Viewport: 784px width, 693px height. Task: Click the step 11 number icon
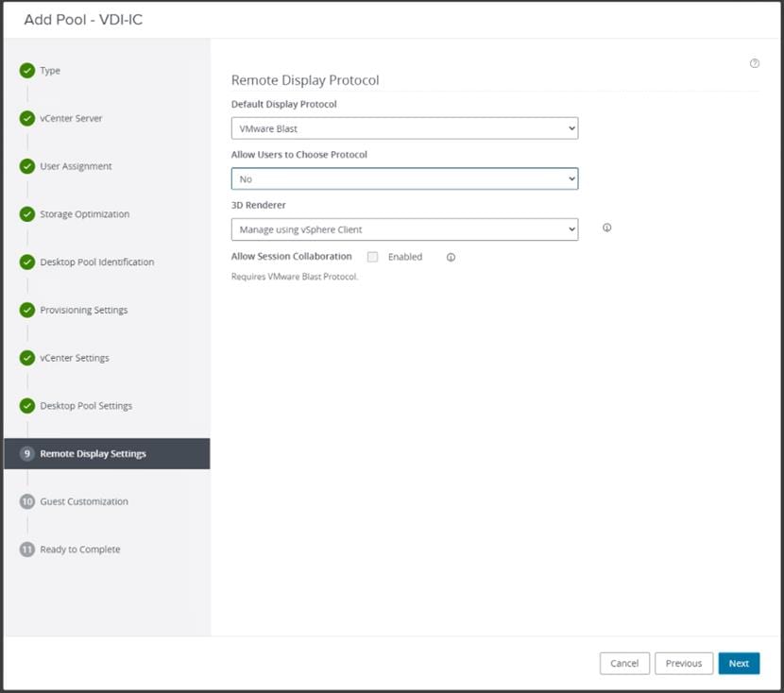point(27,549)
